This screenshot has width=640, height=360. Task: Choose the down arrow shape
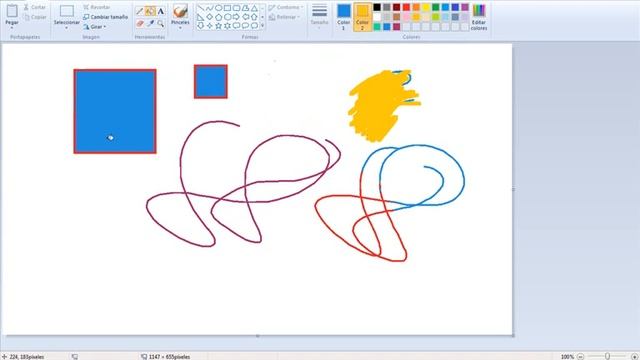[200, 26]
